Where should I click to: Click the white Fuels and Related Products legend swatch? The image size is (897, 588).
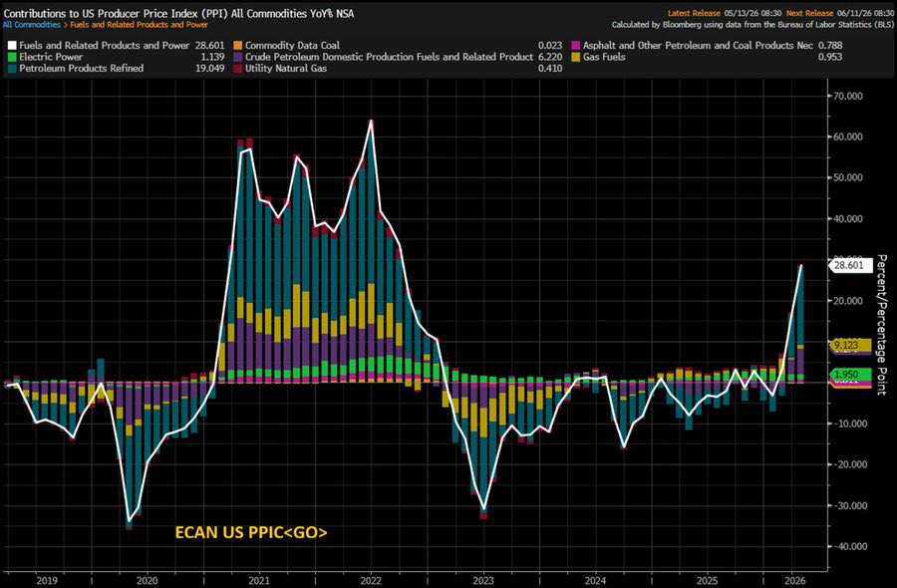pos(12,45)
